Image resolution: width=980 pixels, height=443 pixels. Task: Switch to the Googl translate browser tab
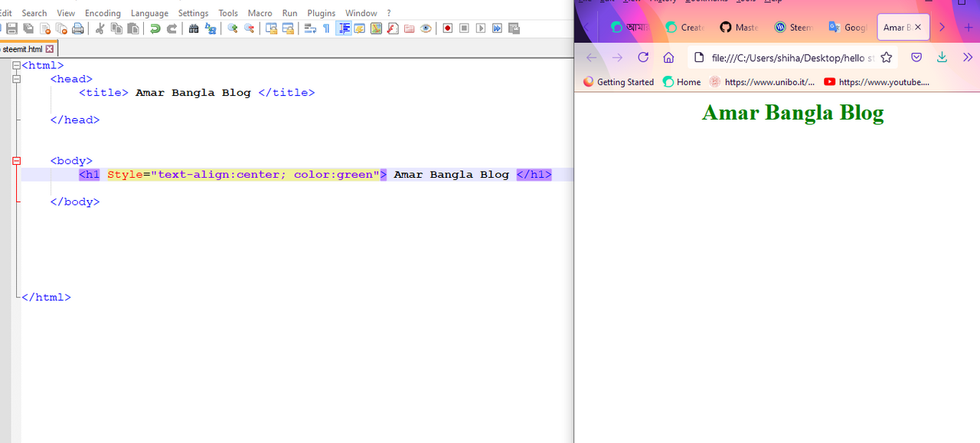tap(848, 27)
